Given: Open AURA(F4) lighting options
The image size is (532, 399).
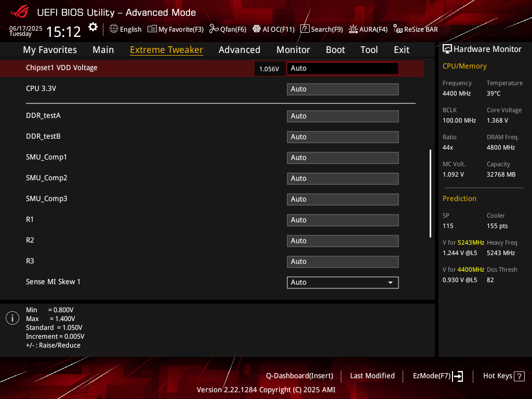Looking at the screenshot, I should click(x=368, y=29).
